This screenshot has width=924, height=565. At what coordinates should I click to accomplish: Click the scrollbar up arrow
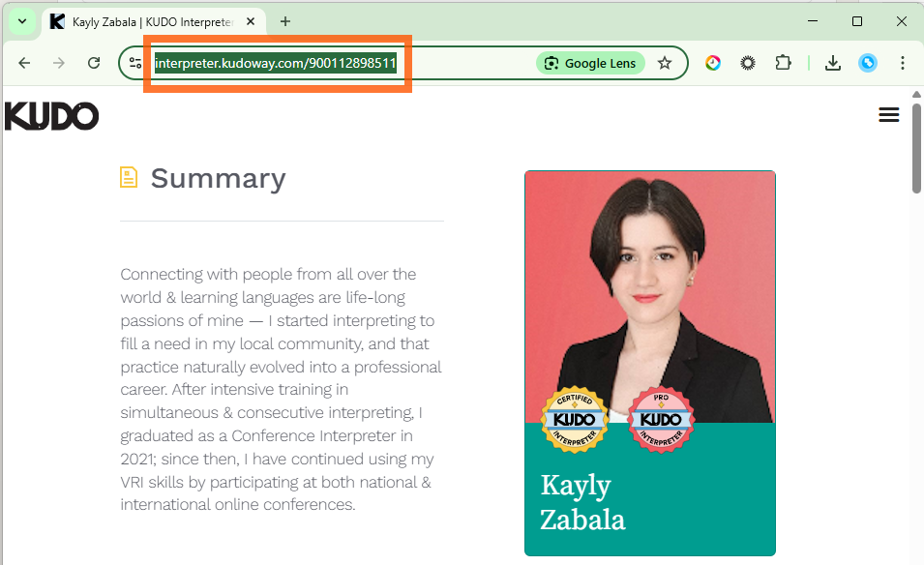point(916,94)
